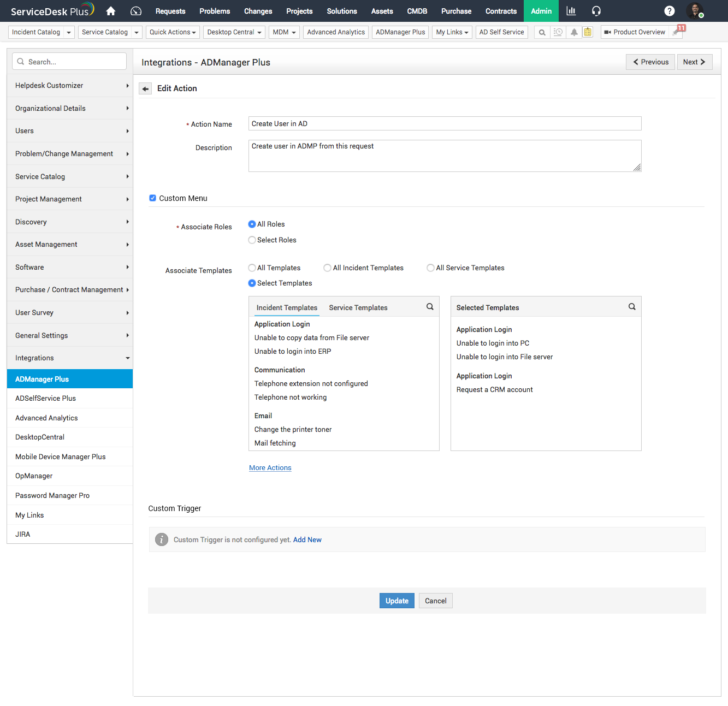This screenshot has width=728, height=706.
Task: Open ADManager Plus toolbar button
Action: (x=400, y=32)
